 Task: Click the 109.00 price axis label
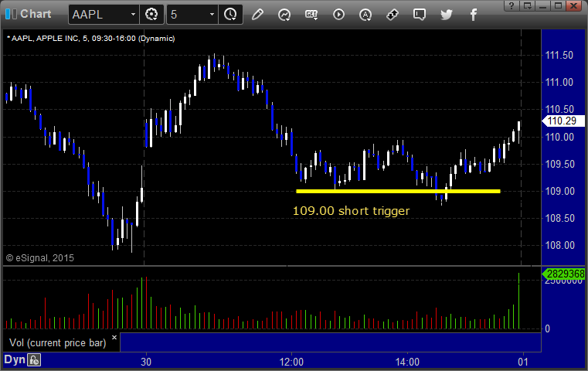559,191
